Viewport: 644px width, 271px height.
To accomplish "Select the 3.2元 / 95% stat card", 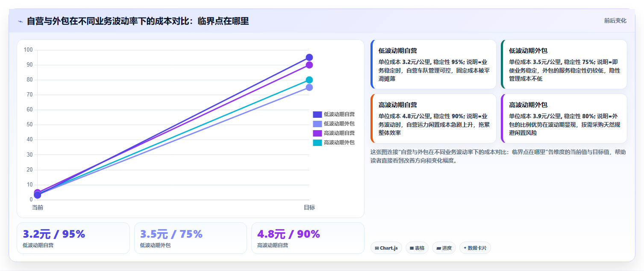I will pos(73,238).
